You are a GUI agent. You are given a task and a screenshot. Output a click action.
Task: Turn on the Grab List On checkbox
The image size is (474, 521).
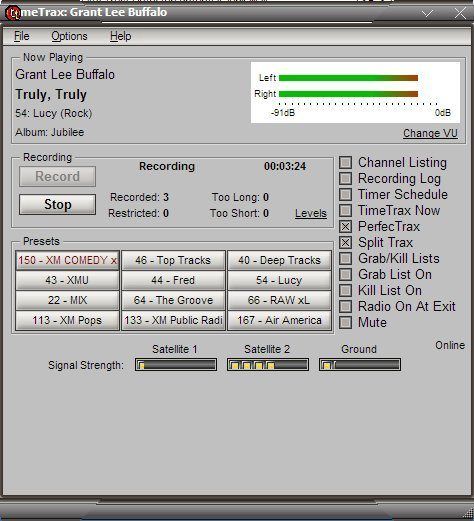[345, 275]
